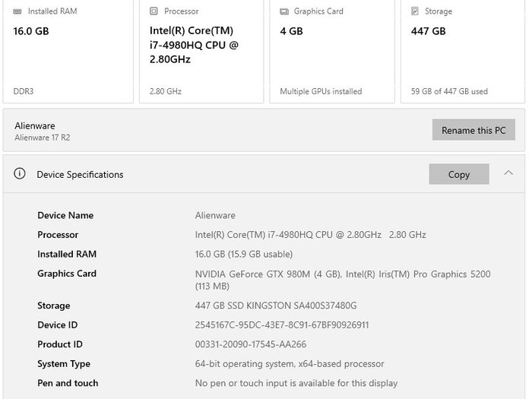Select the No pen or touch input text
Image resolution: width=532 pixels, height=399 pixels.
[x=296, y=383]
